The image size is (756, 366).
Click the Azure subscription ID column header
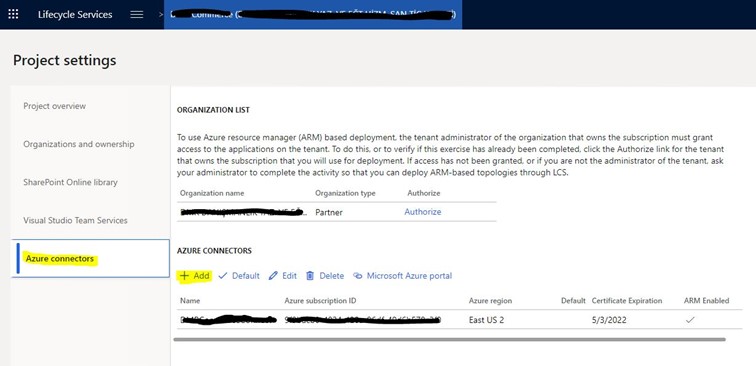[x=320, y=300]
